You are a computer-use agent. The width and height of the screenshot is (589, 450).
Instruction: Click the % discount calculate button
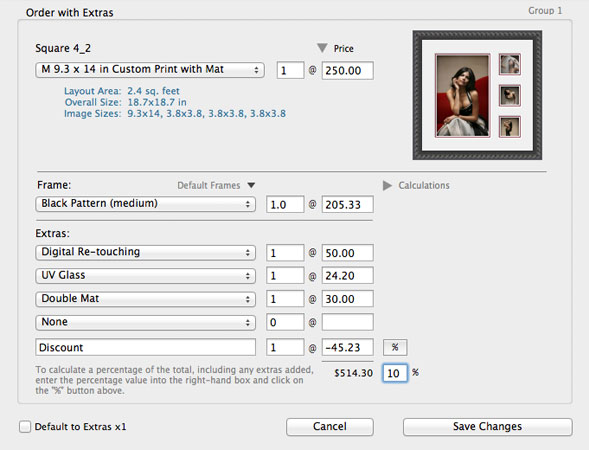(395, 347)
